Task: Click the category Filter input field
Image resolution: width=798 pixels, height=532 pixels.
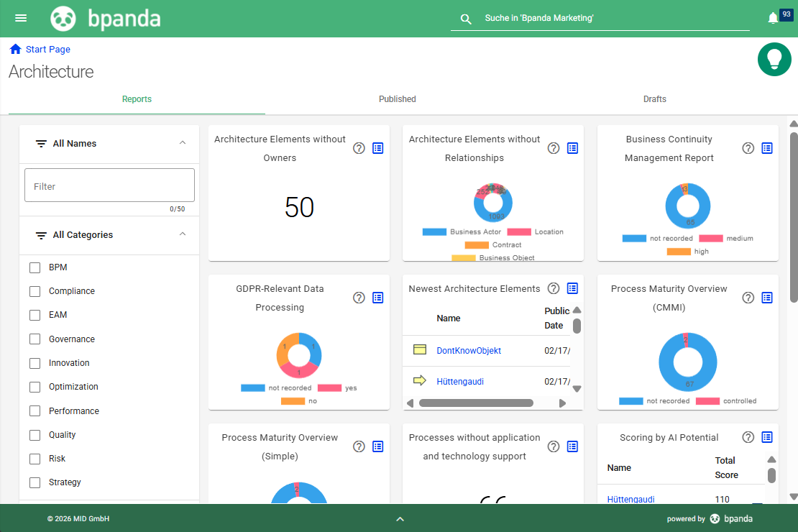Action: 109,185
